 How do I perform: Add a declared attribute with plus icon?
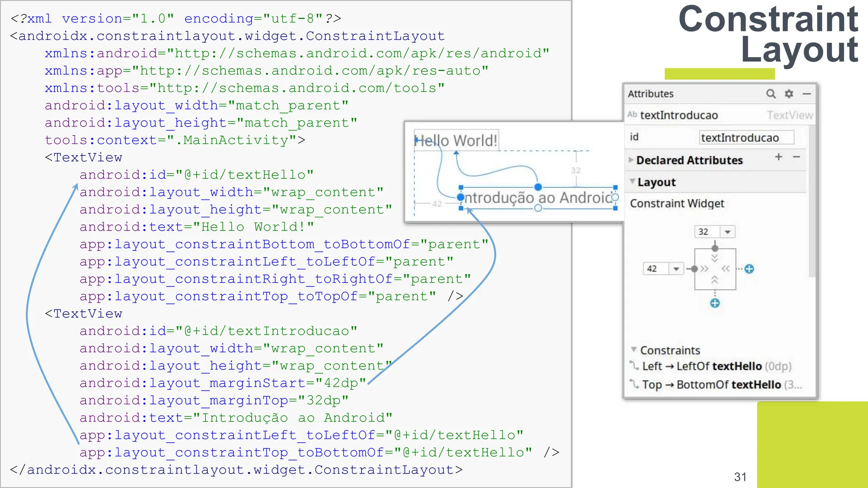coord(779,157)
